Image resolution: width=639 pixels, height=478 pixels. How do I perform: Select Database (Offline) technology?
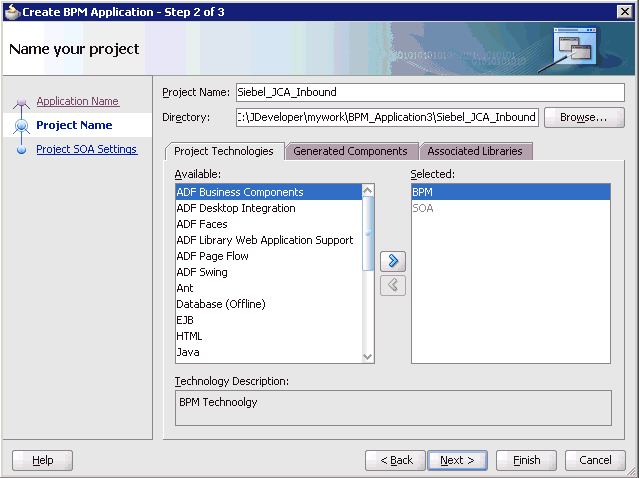coord(269,304)
